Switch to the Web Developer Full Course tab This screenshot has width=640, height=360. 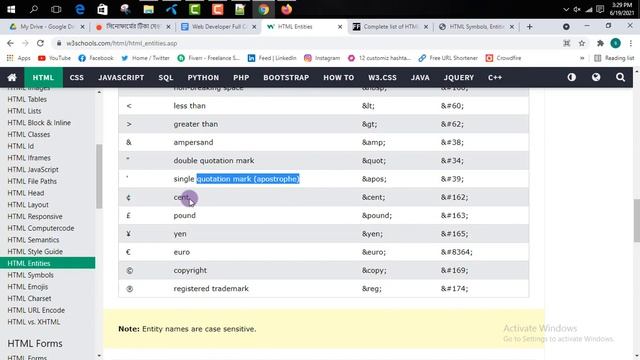coord(219,27)
